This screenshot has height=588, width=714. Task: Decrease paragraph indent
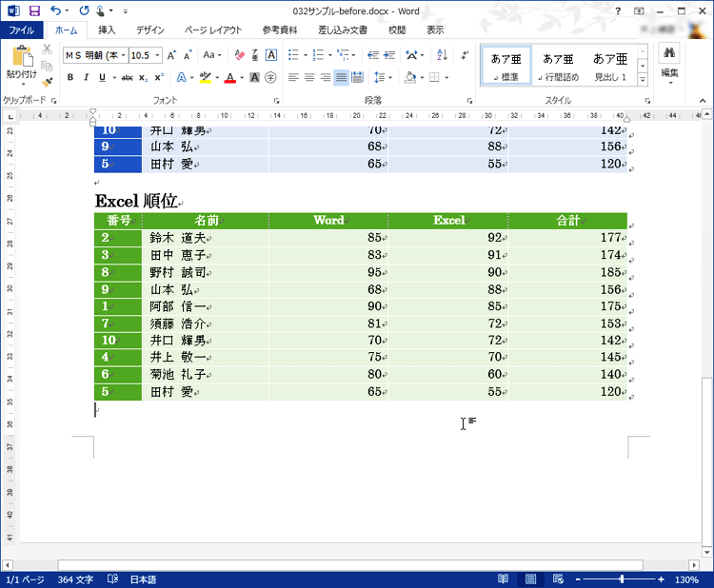(x=373, y=55)
